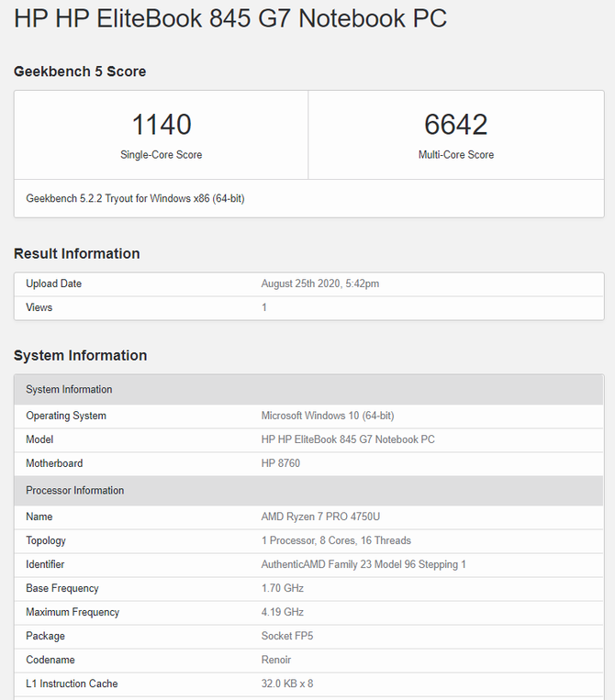Select 1 Processor, 8 Cores, 16 Threads

pos(336,540)
